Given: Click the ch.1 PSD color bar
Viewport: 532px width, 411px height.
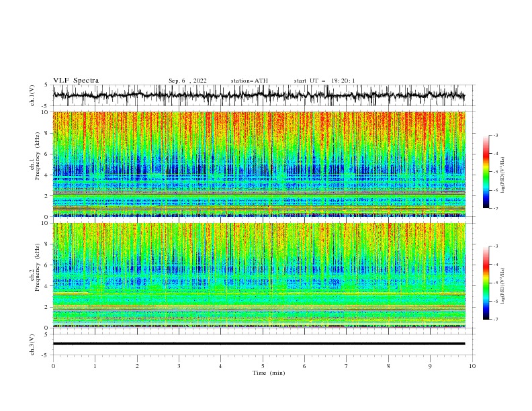Looking at the screenshot, I should pyautogui.click(x=486, y=172).
